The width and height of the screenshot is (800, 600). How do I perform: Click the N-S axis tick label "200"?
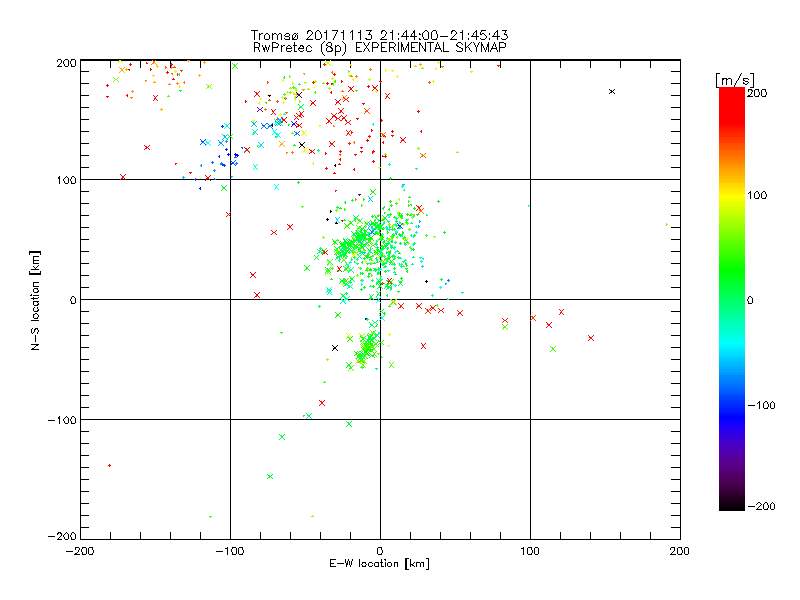tap(66, 63)
